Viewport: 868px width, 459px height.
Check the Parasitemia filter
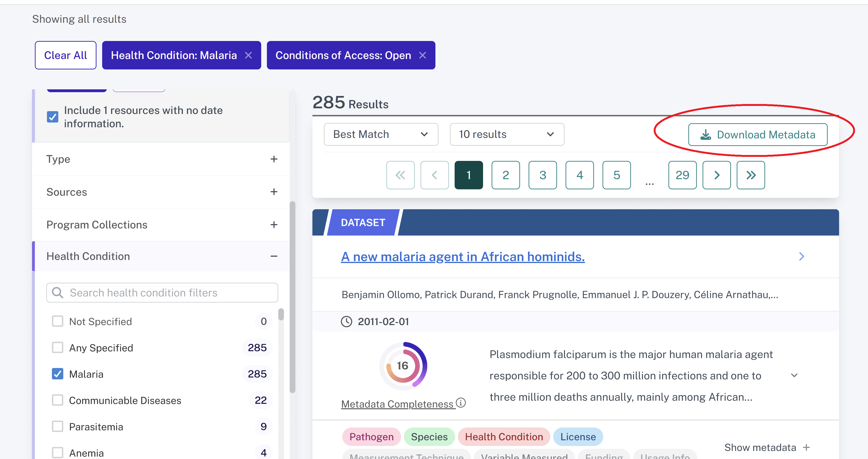58,426
